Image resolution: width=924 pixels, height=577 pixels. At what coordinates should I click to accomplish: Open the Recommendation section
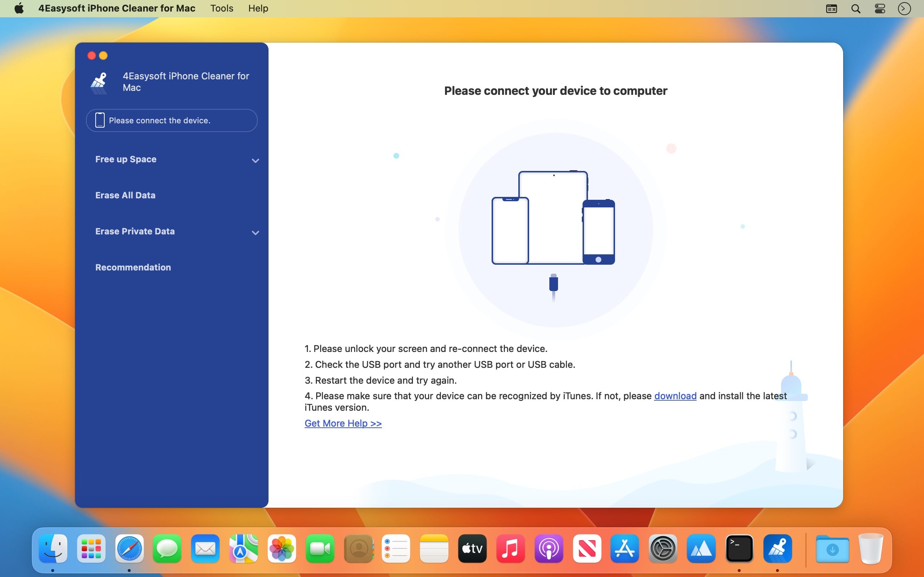[x=133, y=268]
